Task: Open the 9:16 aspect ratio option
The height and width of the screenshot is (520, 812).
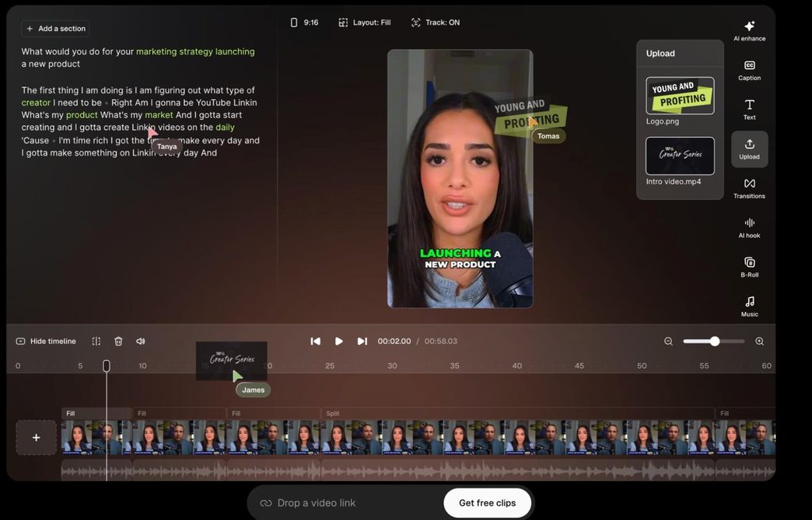Action: point(304,23)
